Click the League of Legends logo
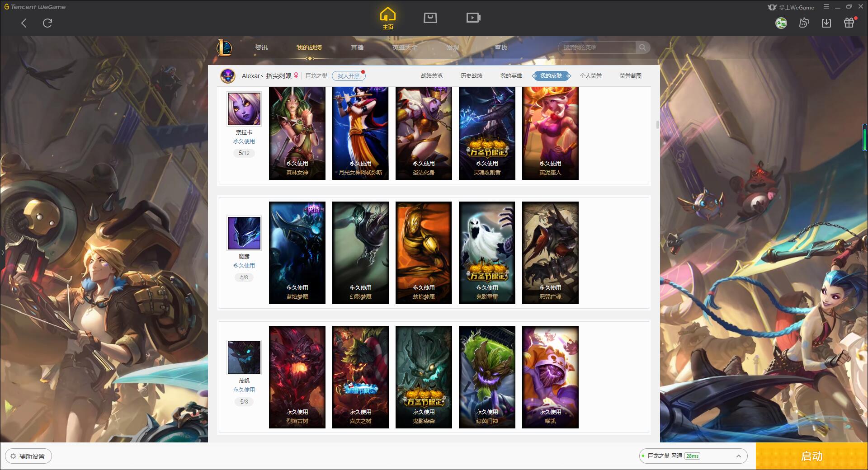Image resolution: width=868 pixels, height=470 pixels. coord(224,47)
